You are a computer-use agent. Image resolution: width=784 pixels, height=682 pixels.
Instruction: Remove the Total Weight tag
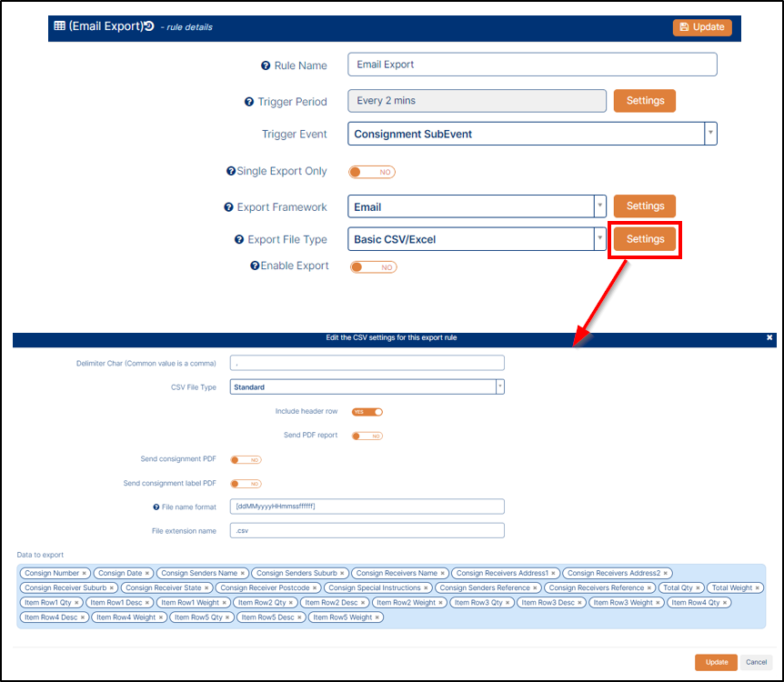click(x=758, y=588)
